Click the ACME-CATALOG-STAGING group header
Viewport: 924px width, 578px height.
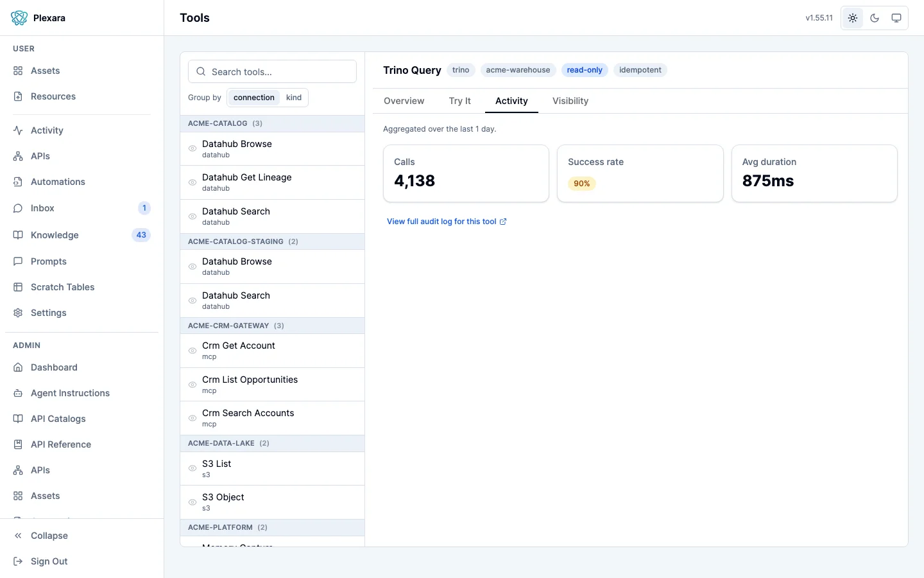point(272,241)
